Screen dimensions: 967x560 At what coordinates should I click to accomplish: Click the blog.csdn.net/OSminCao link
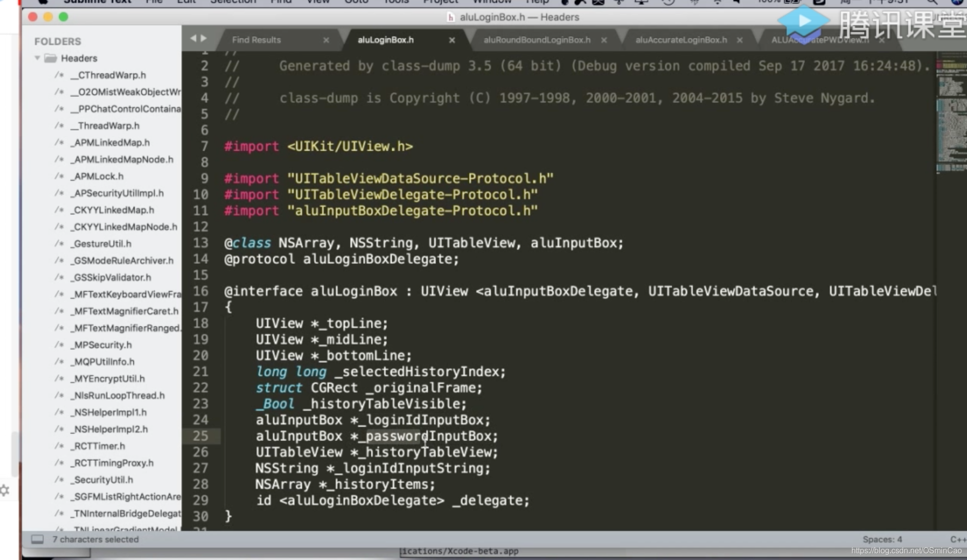click(x=906, y=551)
